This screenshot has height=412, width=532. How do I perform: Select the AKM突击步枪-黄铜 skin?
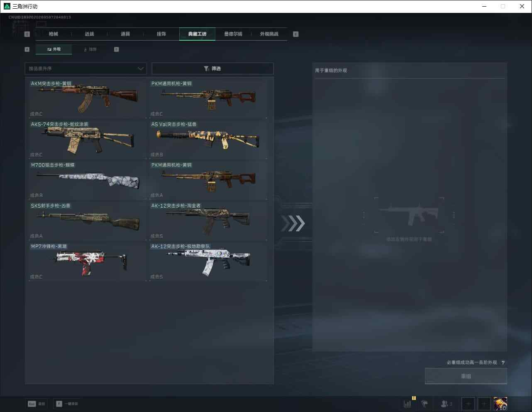pyautogui.click(x=88, y=98)
